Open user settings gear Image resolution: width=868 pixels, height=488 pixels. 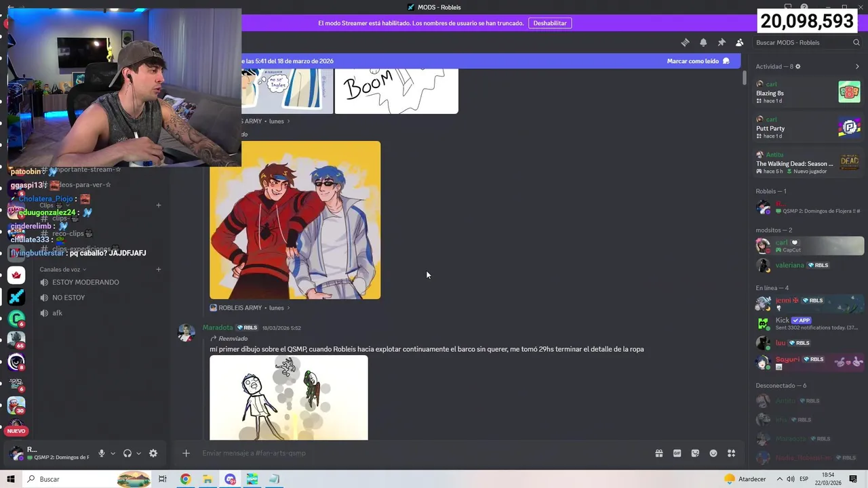(x=153, y=453)
